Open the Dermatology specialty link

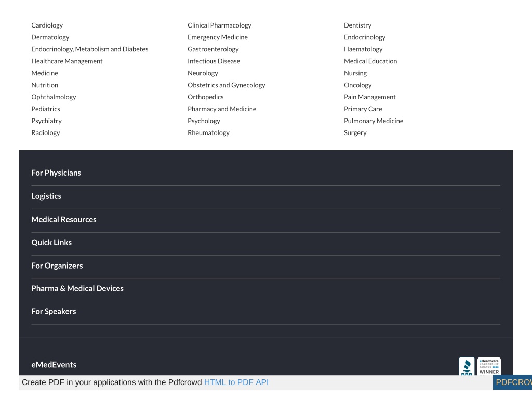(50, 37)
